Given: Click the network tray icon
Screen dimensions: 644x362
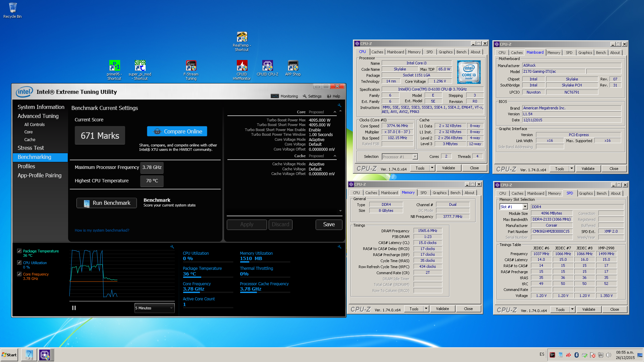Looking at the screenshot, I should (601, 355).
